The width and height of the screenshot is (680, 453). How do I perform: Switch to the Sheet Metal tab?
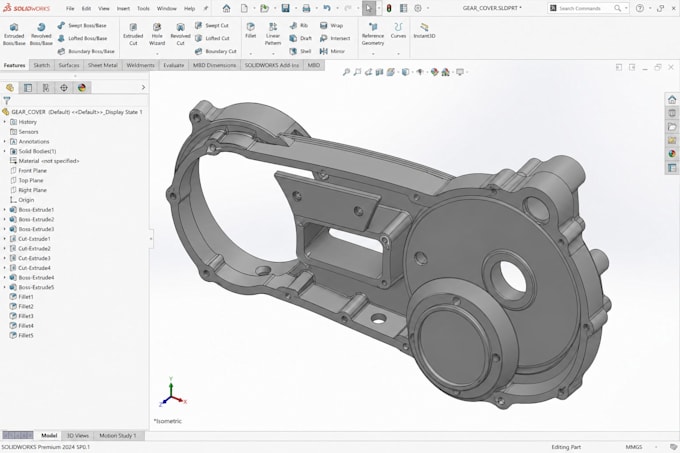tap(103, 65)
